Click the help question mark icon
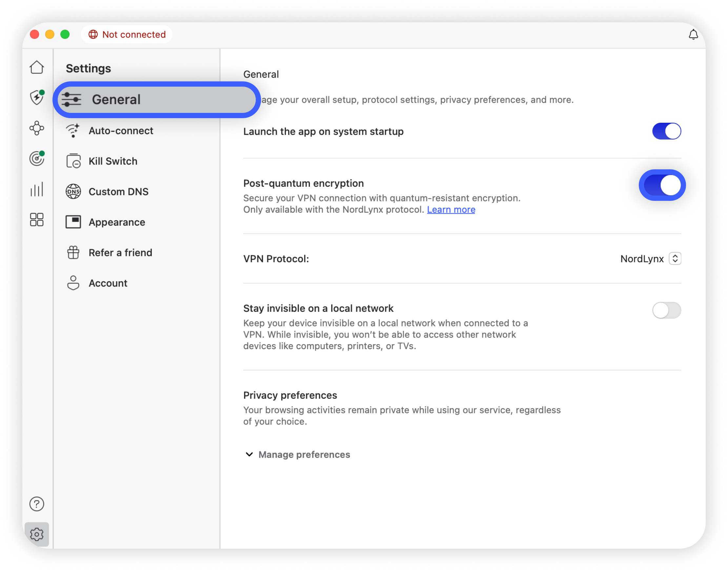This screenshot has height=571, width=728. point(37,504)
